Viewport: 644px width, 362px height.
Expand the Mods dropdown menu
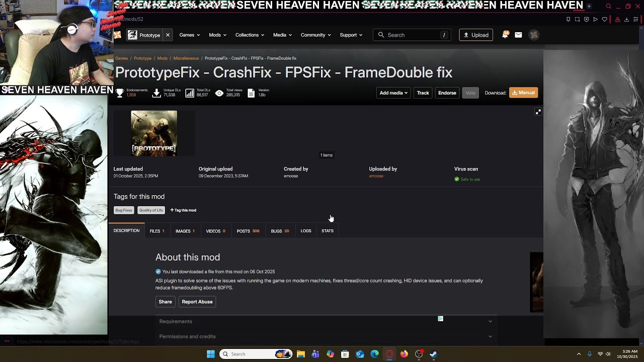pos(218,35)
